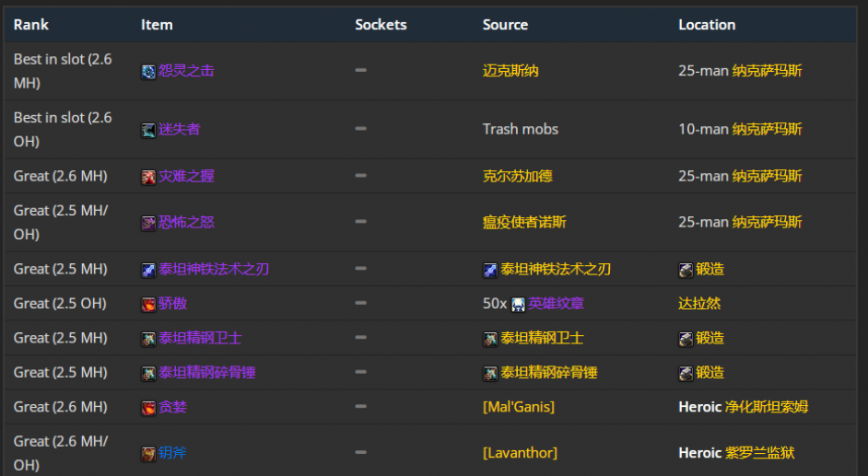Click the 英雄纹章 emblem icon
Image resolution: width=868 pixels, height=476 pixels.
(x=518, y=305)
